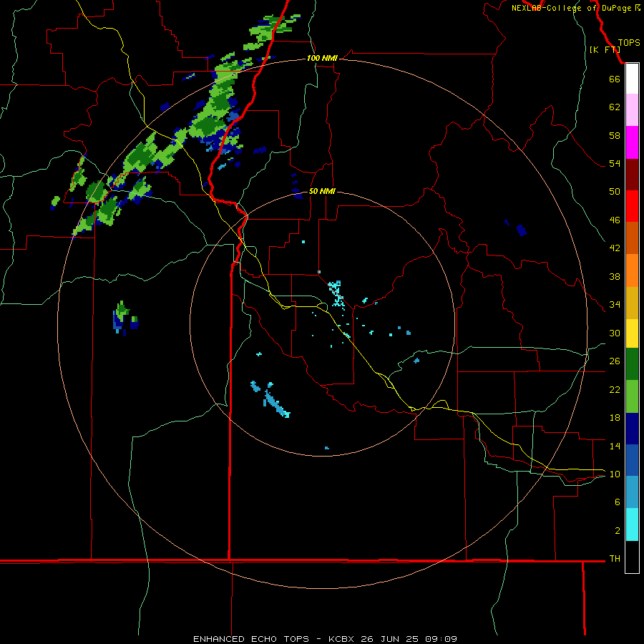644x644 pixels.
Task: Click the legend value 38
Action: (x=615, y=276)
